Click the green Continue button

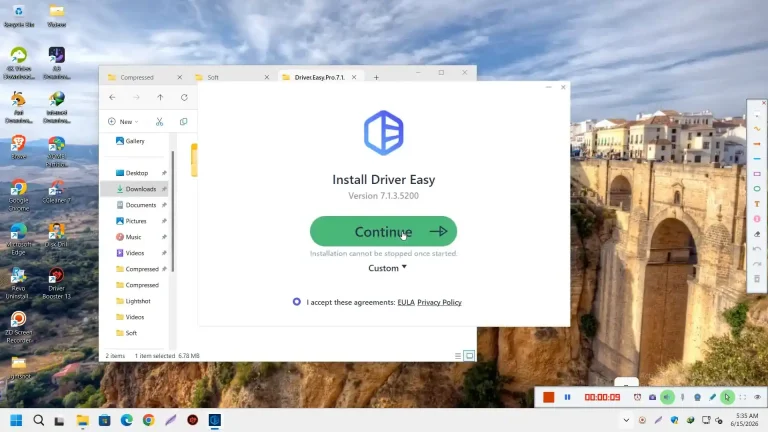tap(383, 231)
